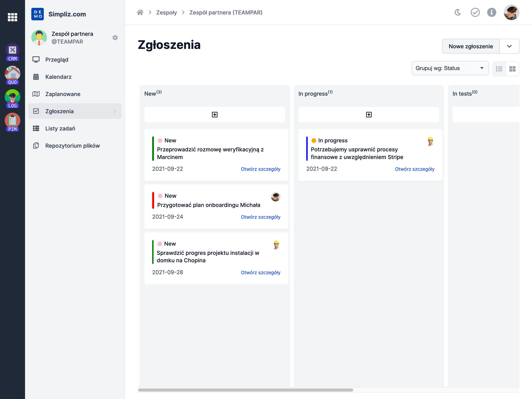The height and width of the screenshot is (399, 532).
Task: Open the apps grid launcher
Action: 13,17
